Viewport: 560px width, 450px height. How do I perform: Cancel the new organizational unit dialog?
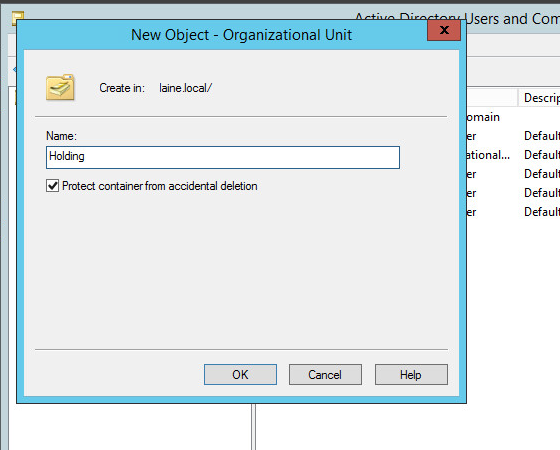pyautogui.click(x=325, y=375)
